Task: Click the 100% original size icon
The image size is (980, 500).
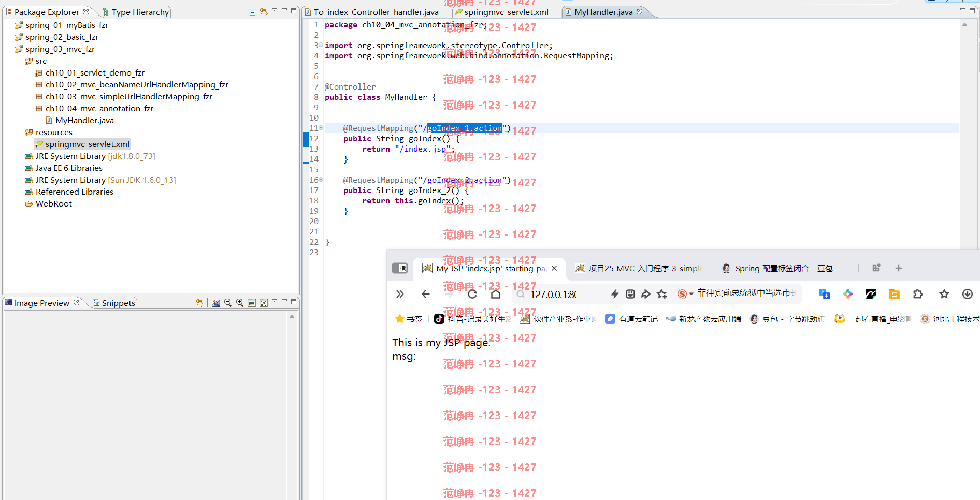Action: [x=252, y=303]
